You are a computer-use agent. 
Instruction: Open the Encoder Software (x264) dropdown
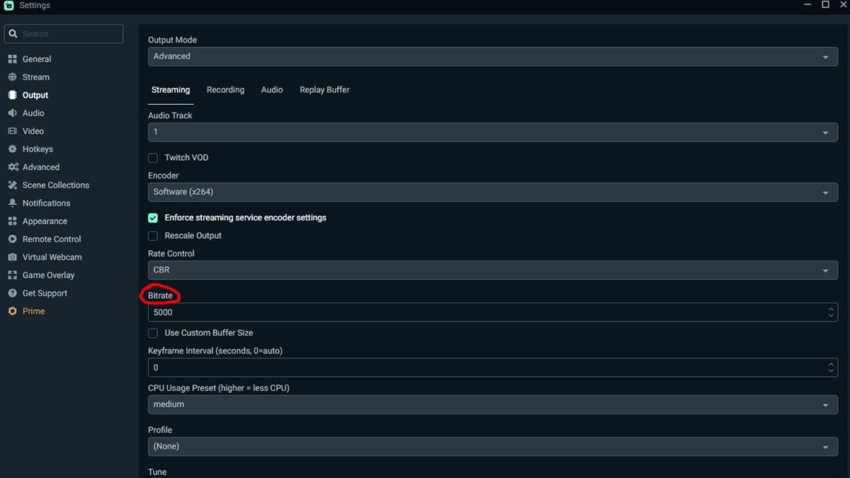coord(493,192)
